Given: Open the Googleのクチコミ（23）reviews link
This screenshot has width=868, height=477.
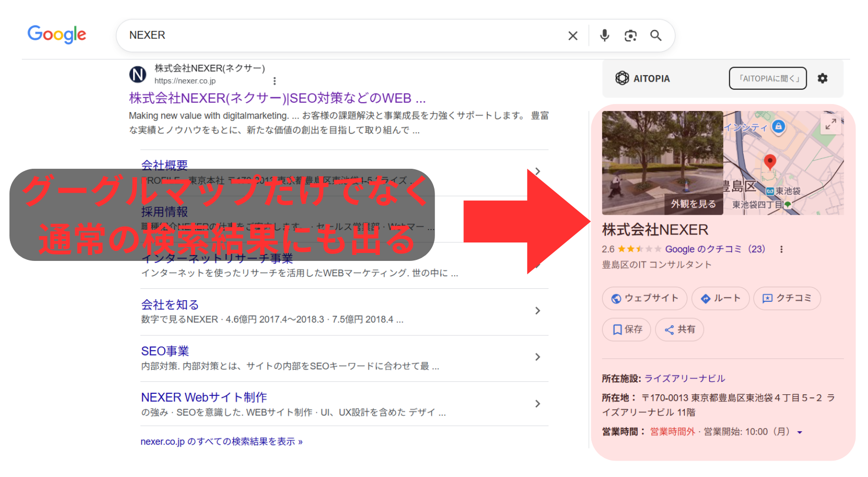Looking at the screenshot, I should tap(715, 249).
